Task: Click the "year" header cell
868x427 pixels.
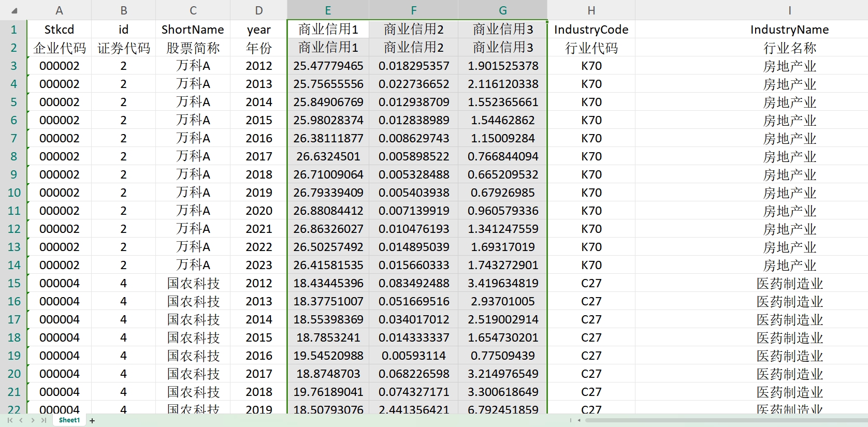Action: 258,30
